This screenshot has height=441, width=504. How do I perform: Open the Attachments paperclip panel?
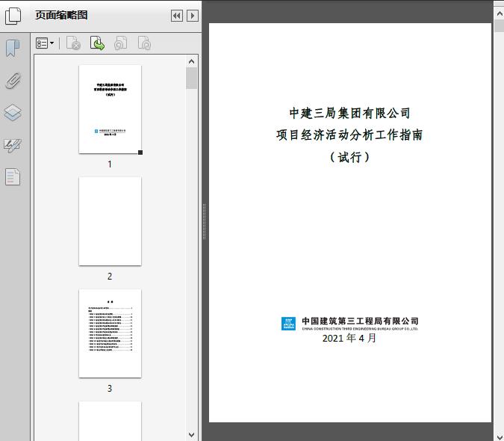tap(13, 81)
